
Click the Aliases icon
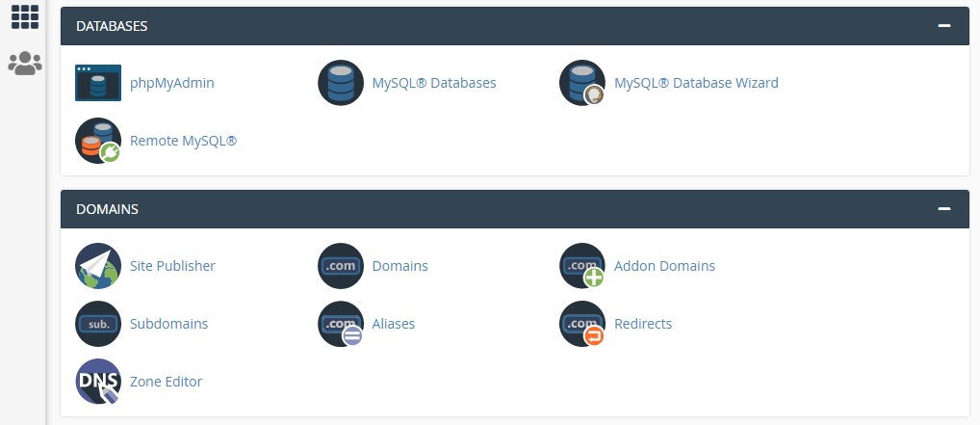point(341,324)
